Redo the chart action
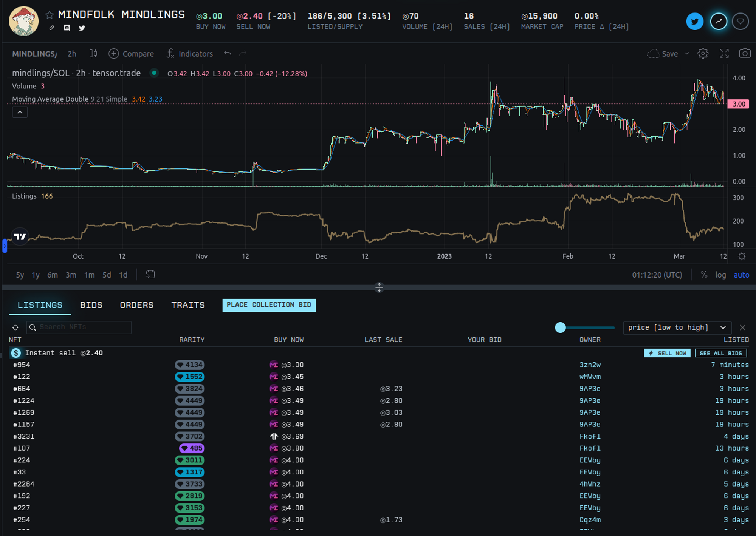 click(243, 53)
